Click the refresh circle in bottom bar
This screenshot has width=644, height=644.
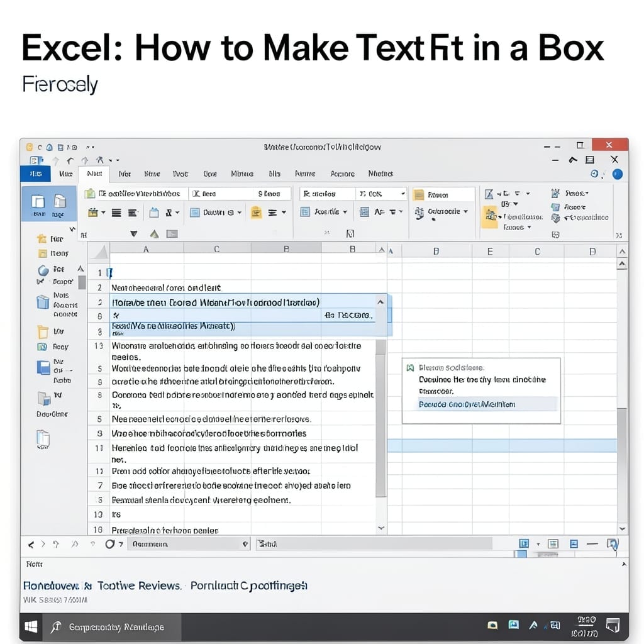tap(109, 544)
